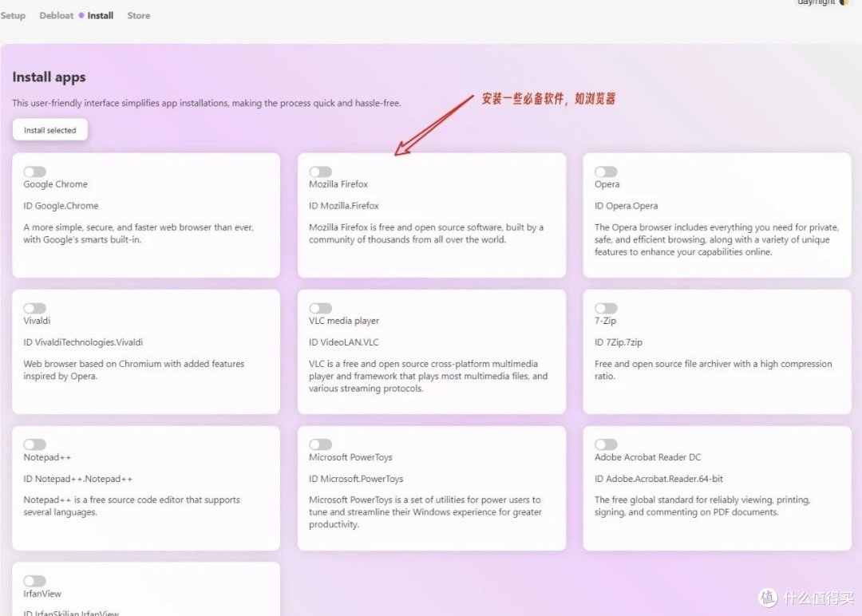Image resolution: width=862 pixels, height=616 pixels.
Task: Enable the Mozilla Firefox switch
Action: pyautogui.click(x=321, y=172)
